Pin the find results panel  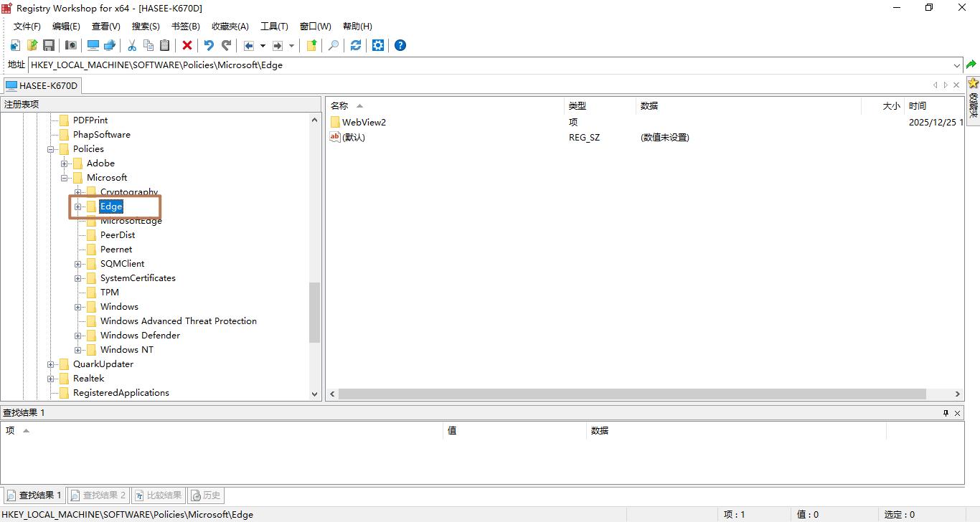point(946,413)
